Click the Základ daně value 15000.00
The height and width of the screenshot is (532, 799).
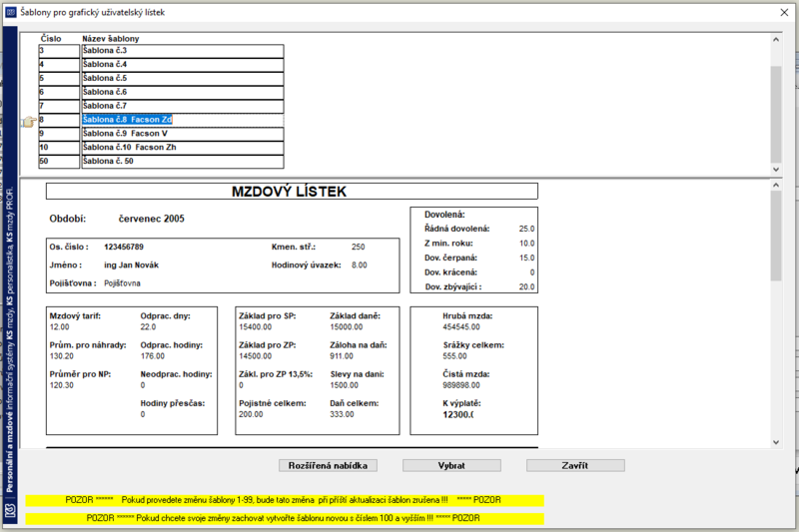click(347, 326)
